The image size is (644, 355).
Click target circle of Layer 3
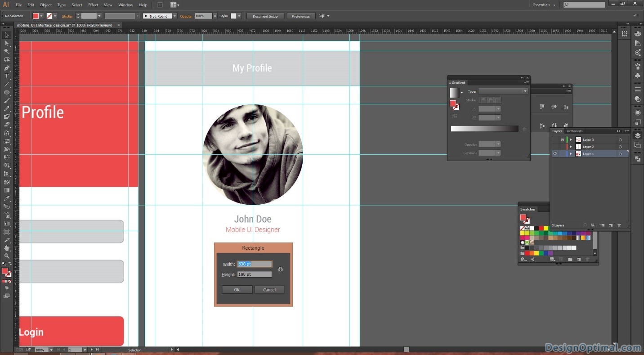click(620, 140)
